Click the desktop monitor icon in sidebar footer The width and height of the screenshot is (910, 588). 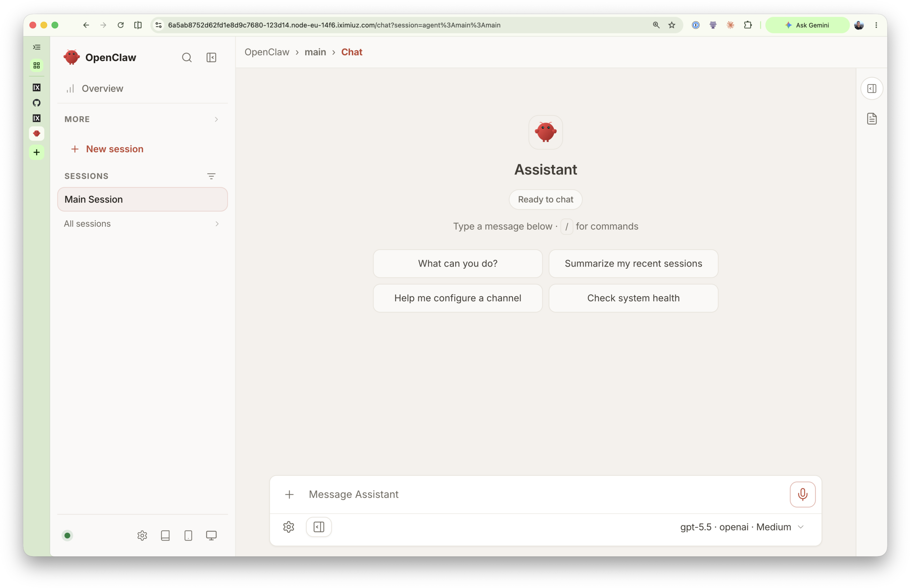click(x=211, y=535)
